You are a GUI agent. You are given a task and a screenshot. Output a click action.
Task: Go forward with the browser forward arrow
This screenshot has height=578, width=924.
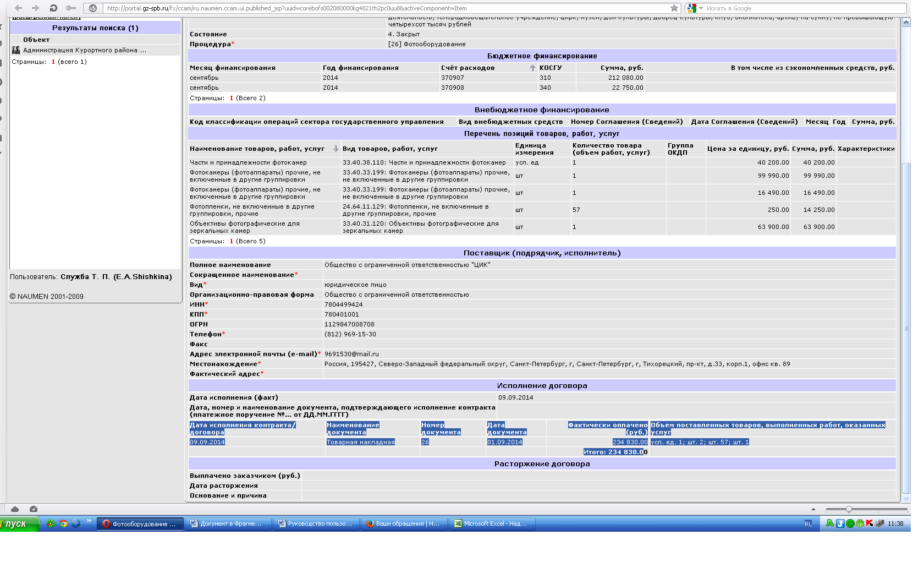click(36, 8)
